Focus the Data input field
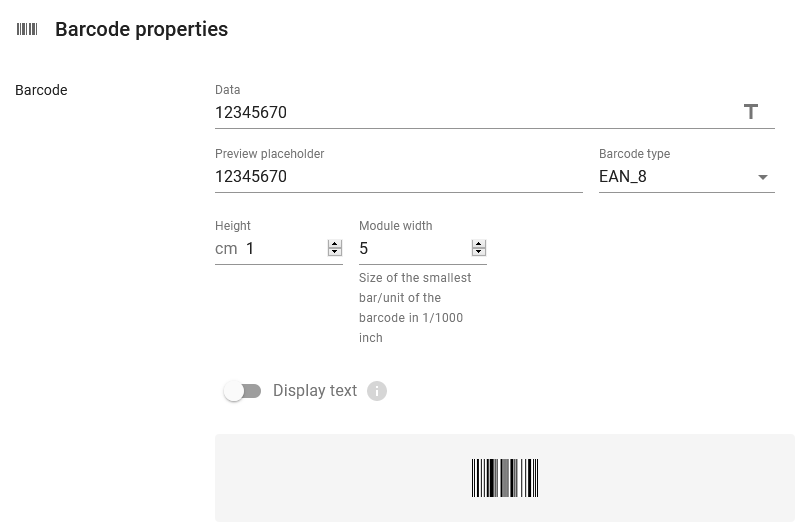 (x=475, y=113)
